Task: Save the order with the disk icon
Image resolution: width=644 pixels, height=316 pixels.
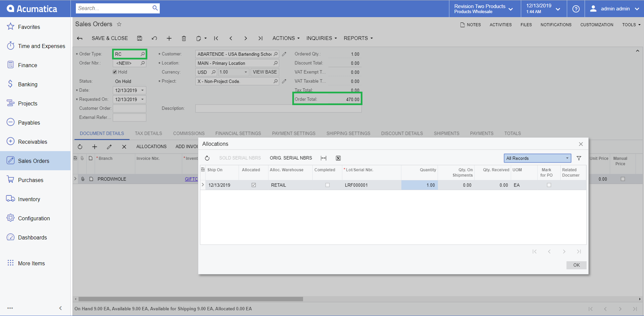Action: [x=140, y=38]
